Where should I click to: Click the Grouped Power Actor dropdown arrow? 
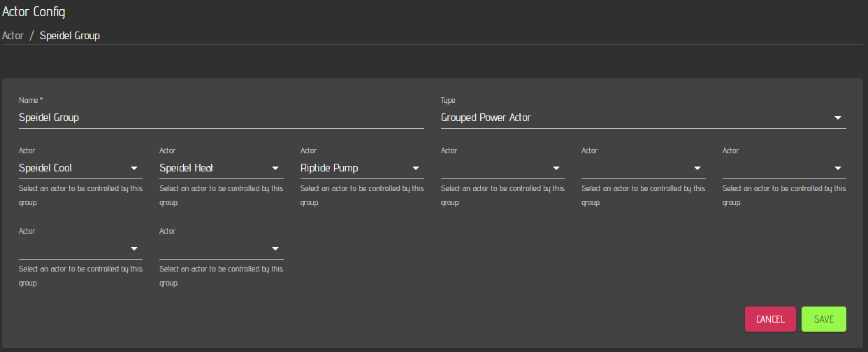tap(838, 118)
